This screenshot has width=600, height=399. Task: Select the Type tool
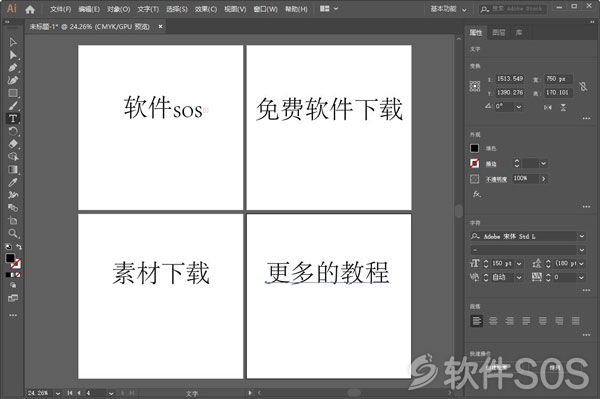(13, 119)
